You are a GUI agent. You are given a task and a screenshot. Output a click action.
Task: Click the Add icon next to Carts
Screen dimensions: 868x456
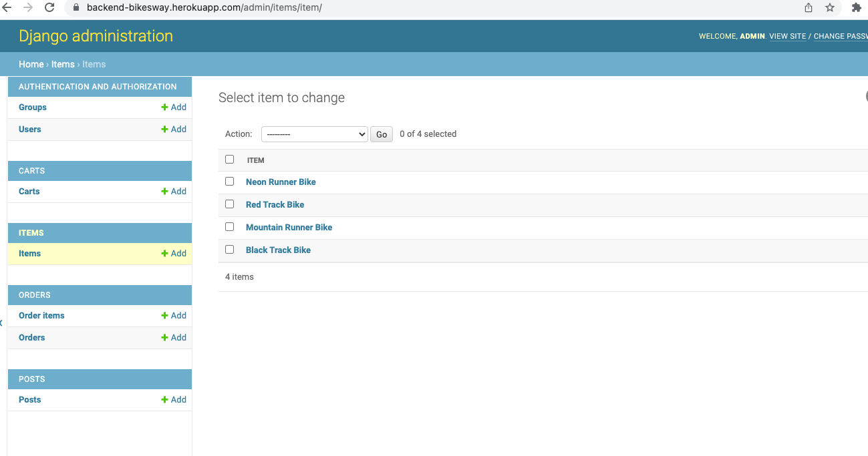click(166, 191)
